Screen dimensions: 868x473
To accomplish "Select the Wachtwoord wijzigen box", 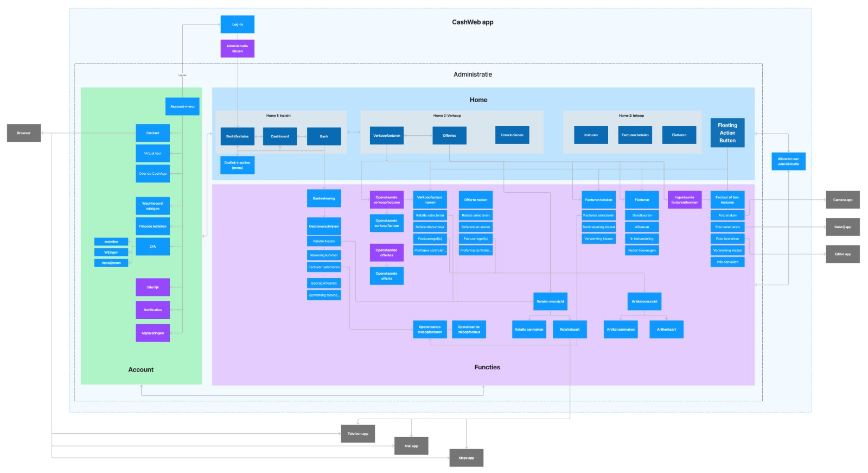I will 152,206.
